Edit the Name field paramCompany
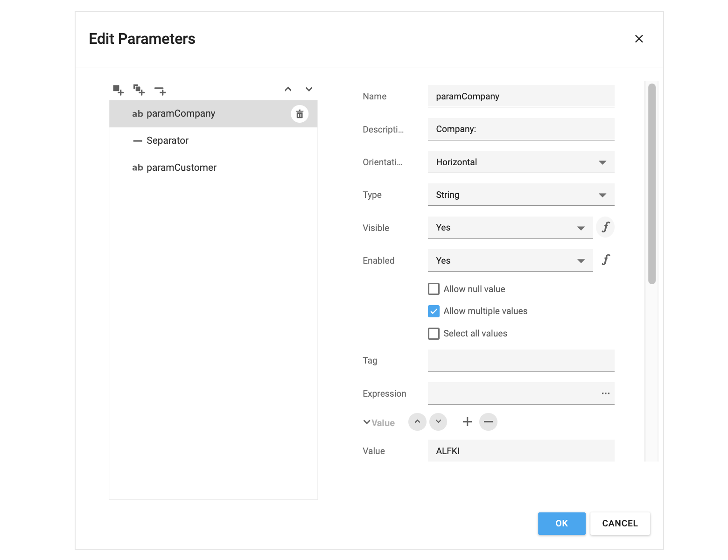The image size is (728, 560). tap(521, 96)
